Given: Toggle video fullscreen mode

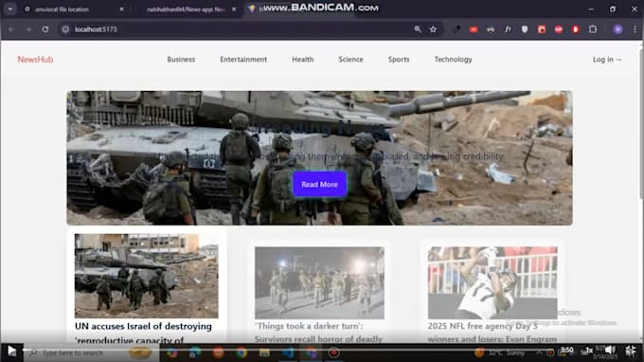Looking at the screenshot, I should [x=631, y=351].
